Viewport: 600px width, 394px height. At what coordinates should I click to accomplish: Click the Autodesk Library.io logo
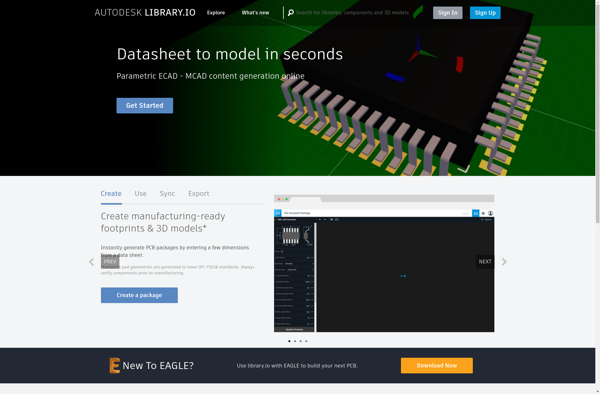145,13
